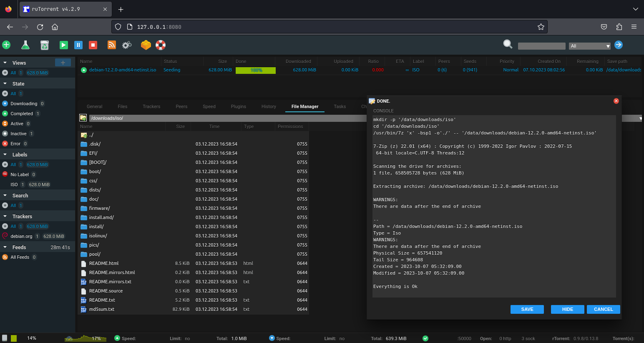Click the Add Torrent green plus icon

(x=6, y=45)
